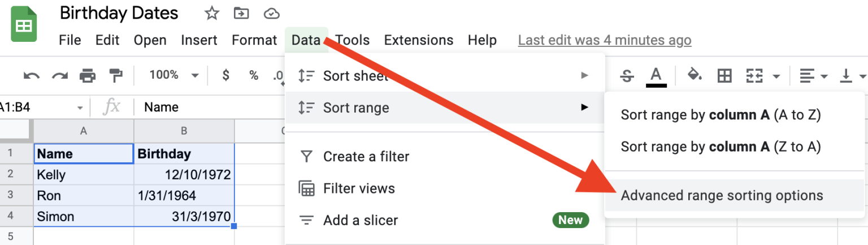Open the move to folder icon
The image size is (868, 245).
(x=241, y=13)
